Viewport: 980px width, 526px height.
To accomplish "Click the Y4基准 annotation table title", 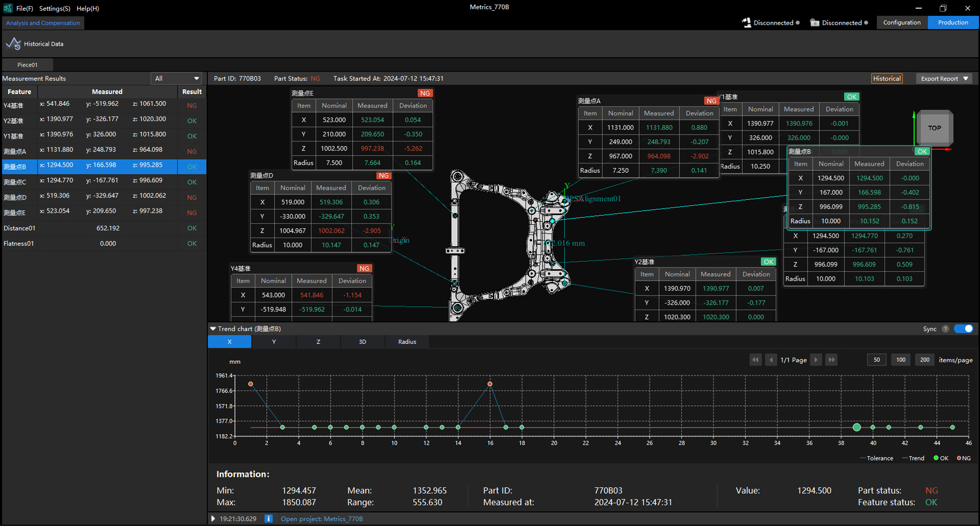I will (240, 268).
